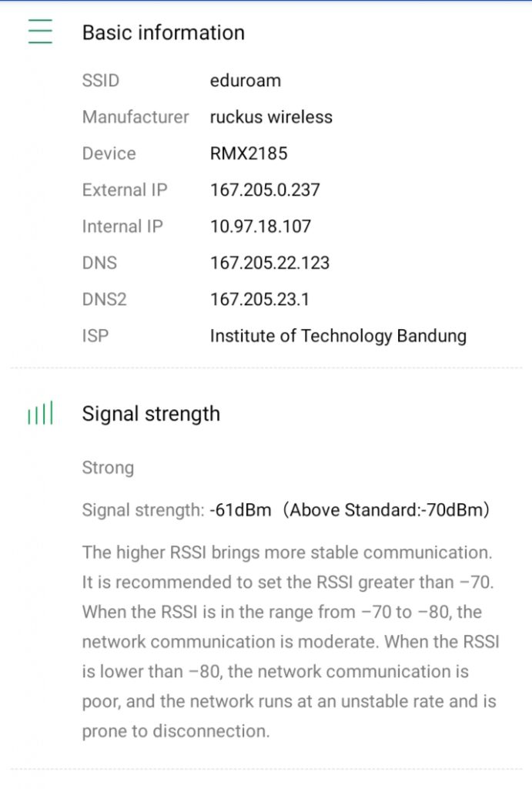Click the SSID field label
The image size is (532, 789).
click(x=101, y=80)
